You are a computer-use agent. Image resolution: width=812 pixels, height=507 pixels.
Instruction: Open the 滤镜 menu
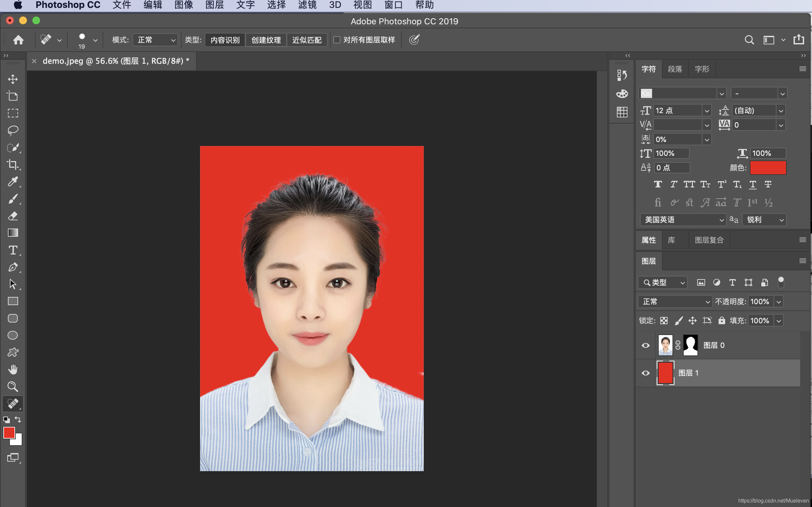[x=306, y=5]
